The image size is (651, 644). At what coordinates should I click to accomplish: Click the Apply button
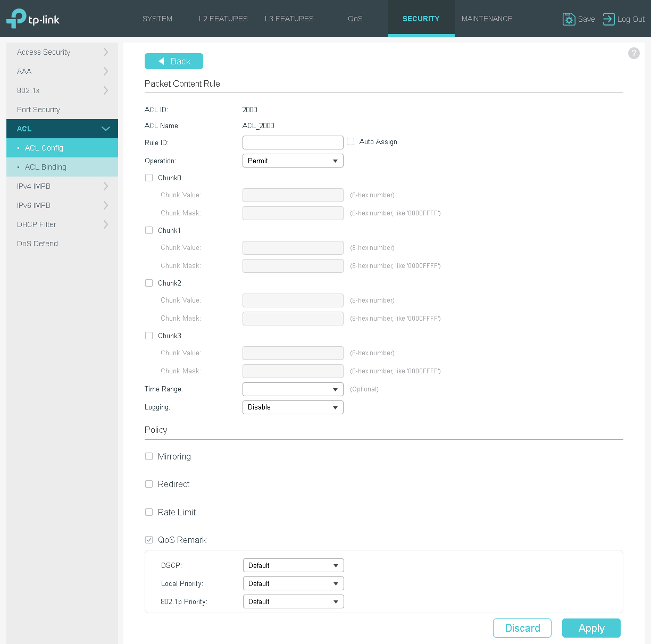591,628
